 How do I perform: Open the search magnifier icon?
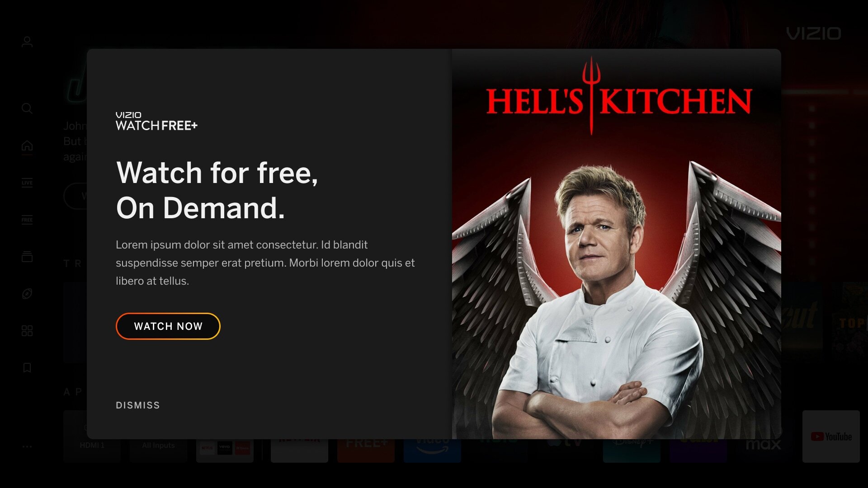27,108
